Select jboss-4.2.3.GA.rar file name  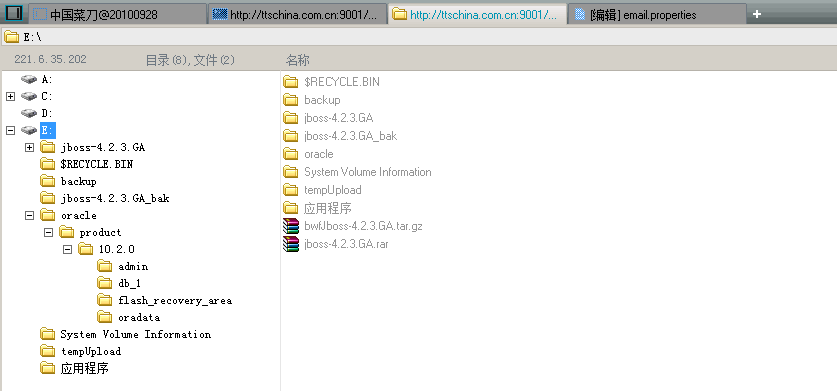pos(346,244)
